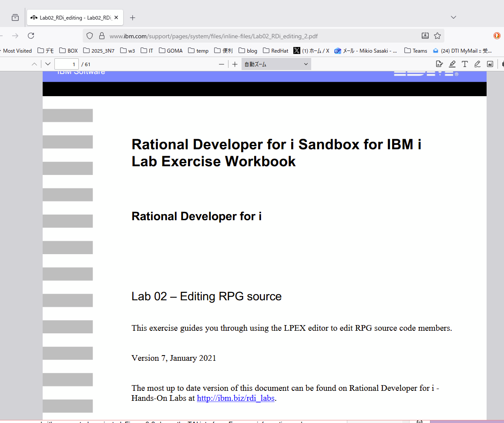
Task: Open the temp bookmark folder
Action: [x=198, y=51]
